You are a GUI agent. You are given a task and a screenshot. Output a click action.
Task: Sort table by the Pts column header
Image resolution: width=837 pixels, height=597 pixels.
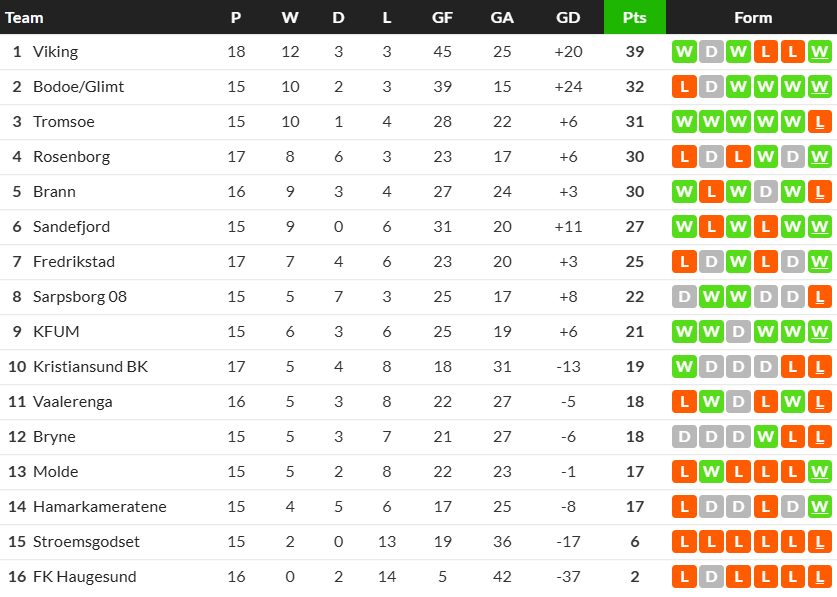635,17
